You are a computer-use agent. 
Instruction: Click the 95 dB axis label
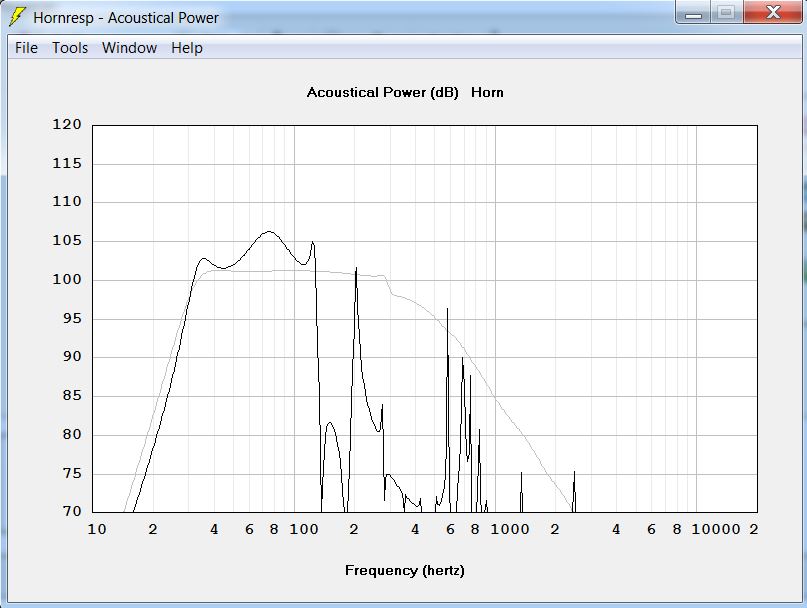(x=72, y=319)
